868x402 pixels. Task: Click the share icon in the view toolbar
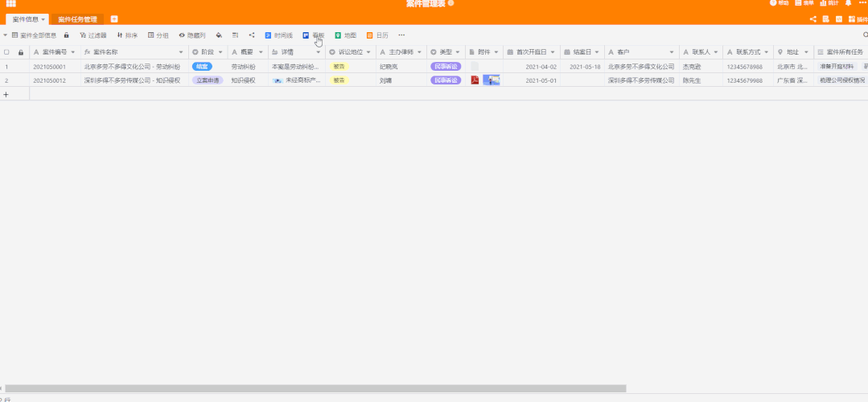pyautogui.click(x=252, y=35)
